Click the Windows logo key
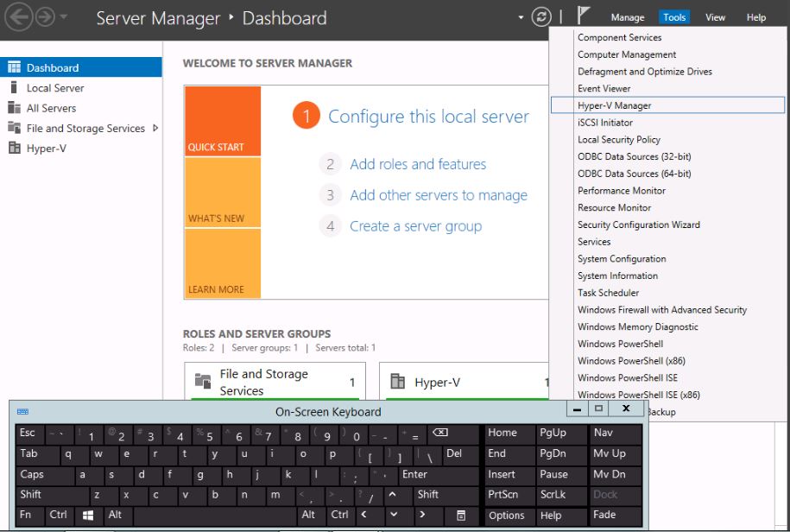 click(x=88, y=516)
